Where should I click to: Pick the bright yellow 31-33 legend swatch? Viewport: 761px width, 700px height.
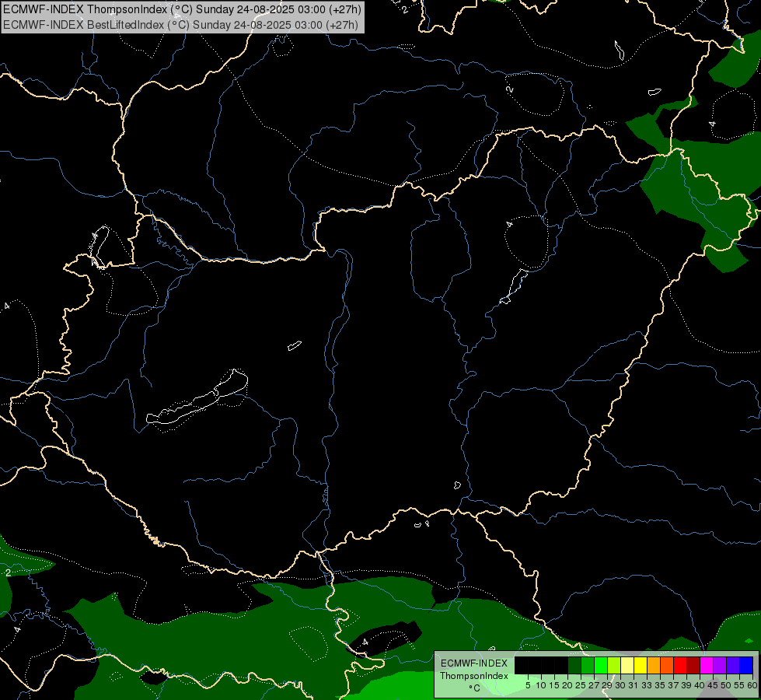[641, 666]
